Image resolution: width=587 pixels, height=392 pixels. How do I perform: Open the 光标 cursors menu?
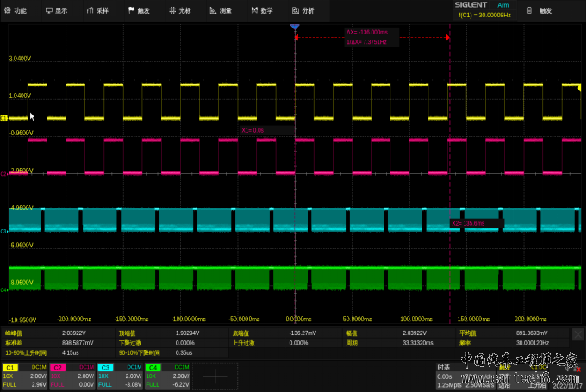(x=180, y=10)
